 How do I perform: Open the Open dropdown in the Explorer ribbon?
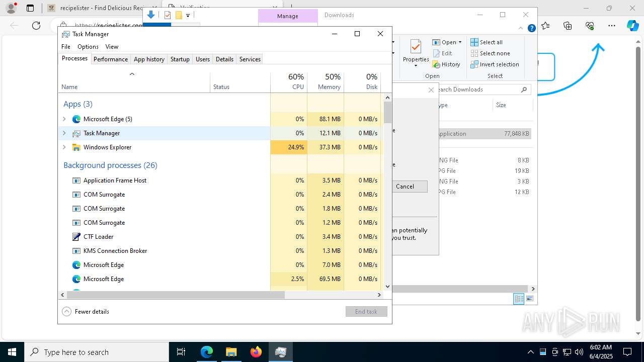pyautogui.click(x=447, y=42)
